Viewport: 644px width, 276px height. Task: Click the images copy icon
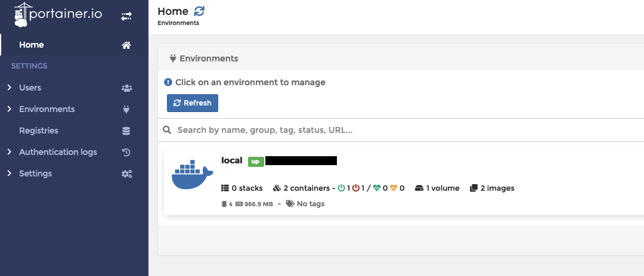(473, 188)
